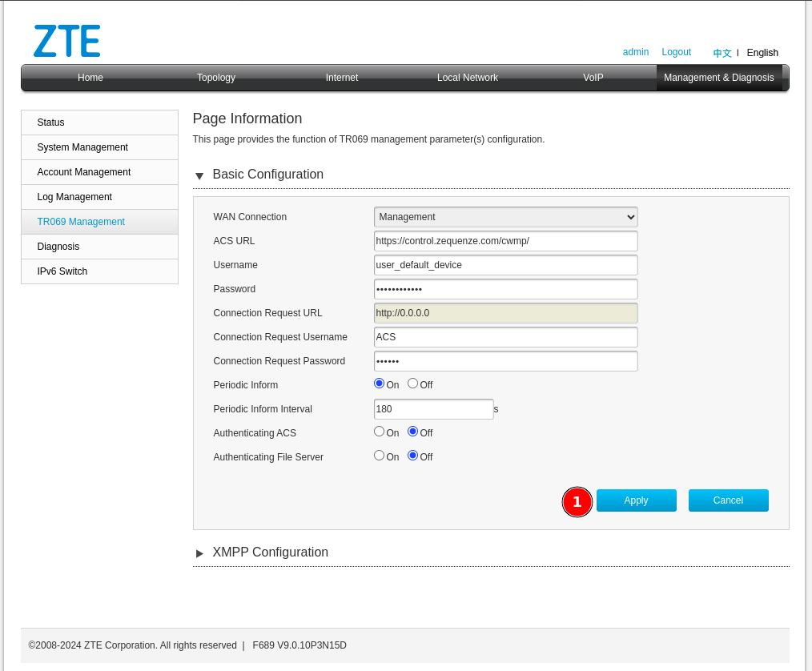The height and width of the screenshot is (671, 812).
Task: Turn Periodic Inform Off
Action: 413,384
